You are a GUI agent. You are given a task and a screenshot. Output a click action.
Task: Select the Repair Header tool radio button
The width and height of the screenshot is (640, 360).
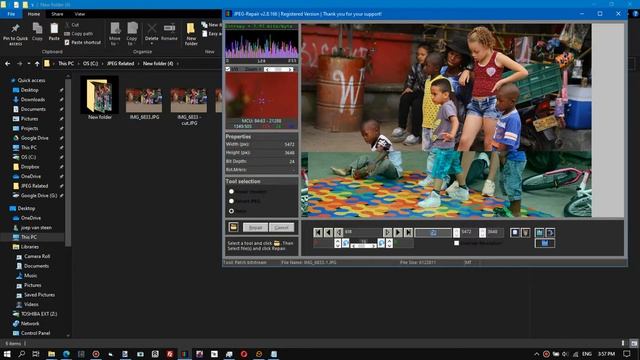click(x=231, y=191)
